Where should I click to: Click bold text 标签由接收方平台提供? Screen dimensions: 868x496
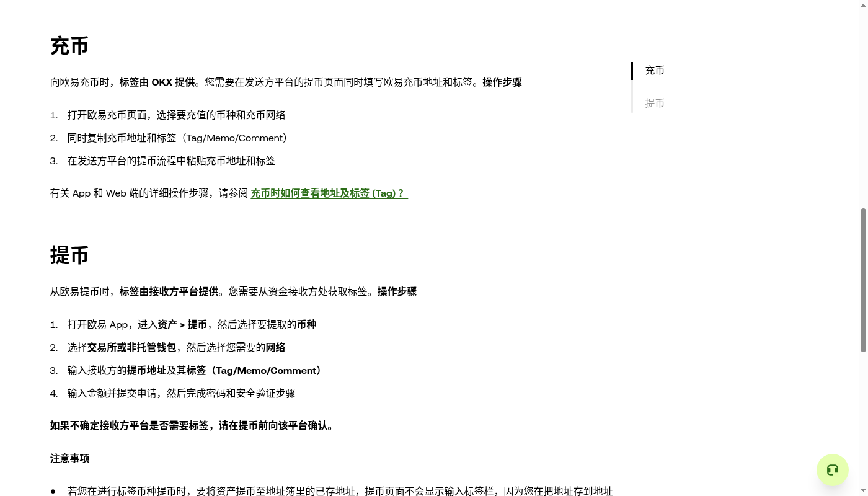169,292
